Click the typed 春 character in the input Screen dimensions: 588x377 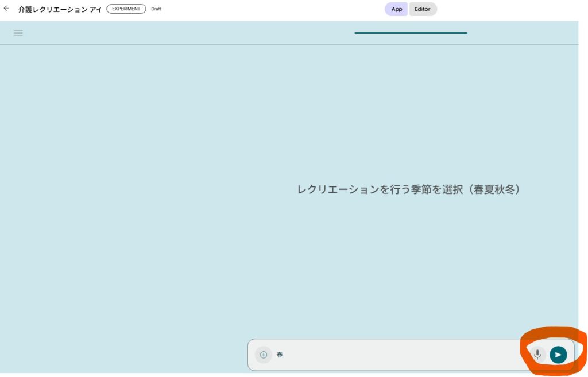click(x=280, y=355)
